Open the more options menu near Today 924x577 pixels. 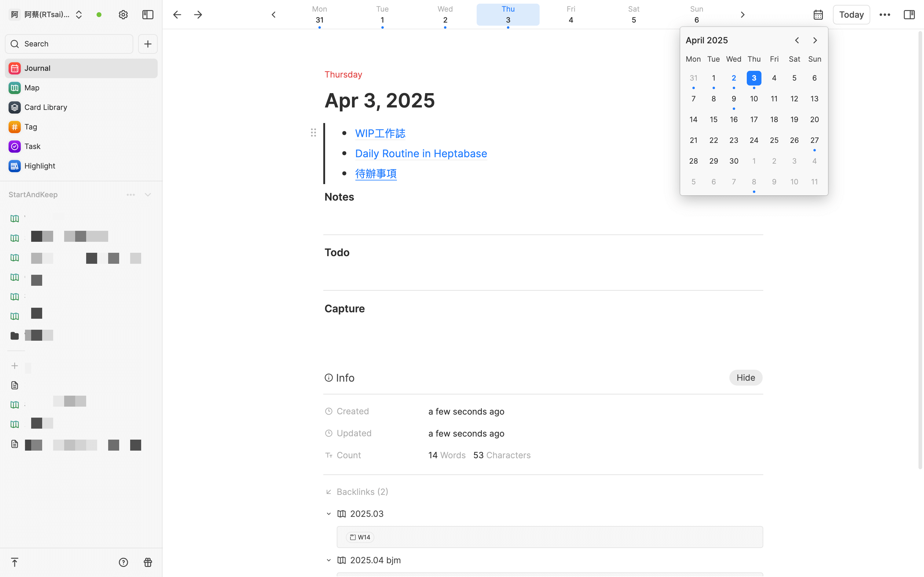coord(885,14)
